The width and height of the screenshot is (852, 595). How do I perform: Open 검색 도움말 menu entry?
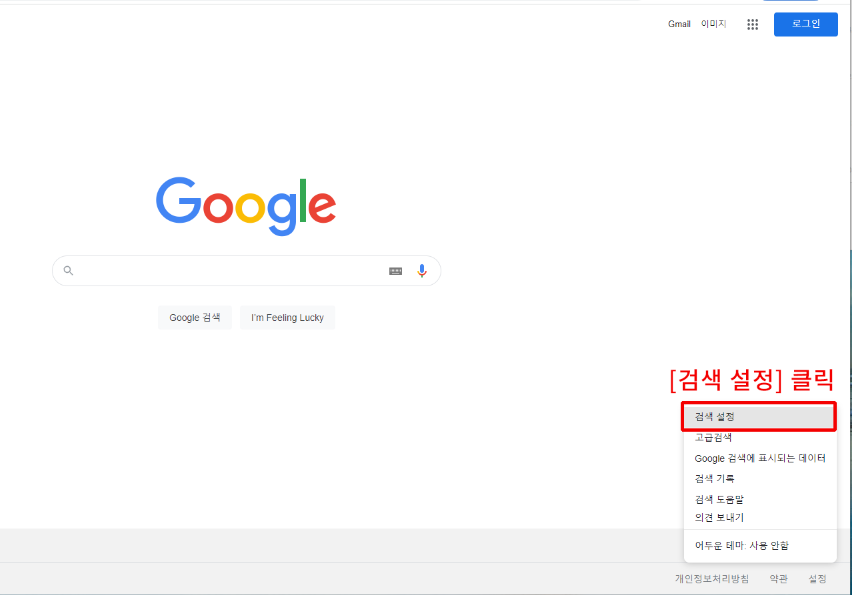(760, 499)
